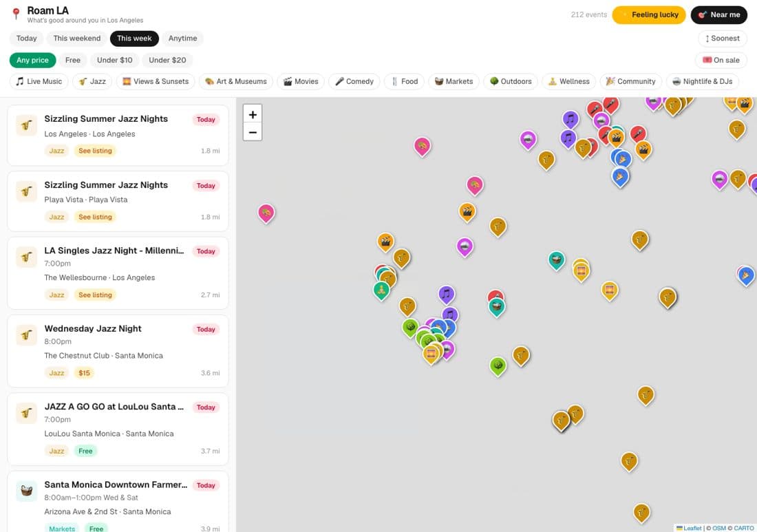The height and width of the screenshot is (532, 757).
Task: Click the Near me button
Action: coord(719,15)
